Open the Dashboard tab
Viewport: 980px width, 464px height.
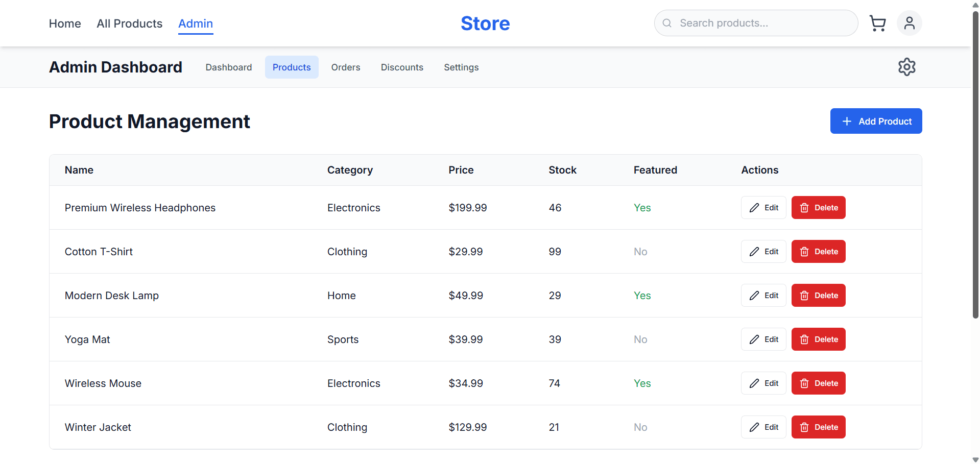click(x=228, y=67)
